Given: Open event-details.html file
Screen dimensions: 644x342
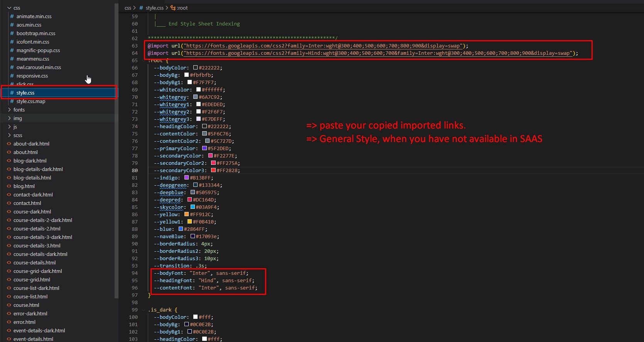Looking at the screenshot, I should click(33, 339).
